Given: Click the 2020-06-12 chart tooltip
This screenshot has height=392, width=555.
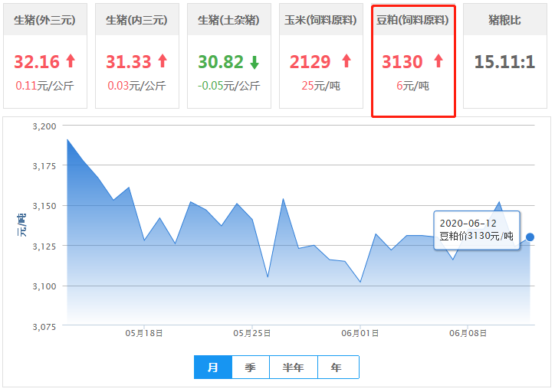Looking at the screenshot, I should click(x=476, y=229).
